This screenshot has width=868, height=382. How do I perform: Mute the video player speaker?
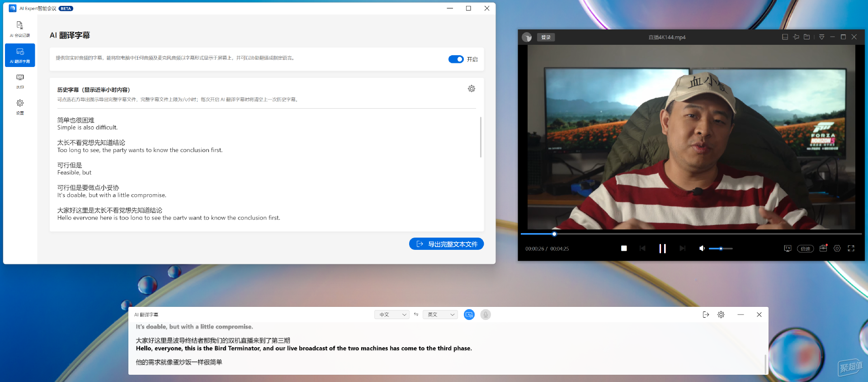[x=702, y=248]
